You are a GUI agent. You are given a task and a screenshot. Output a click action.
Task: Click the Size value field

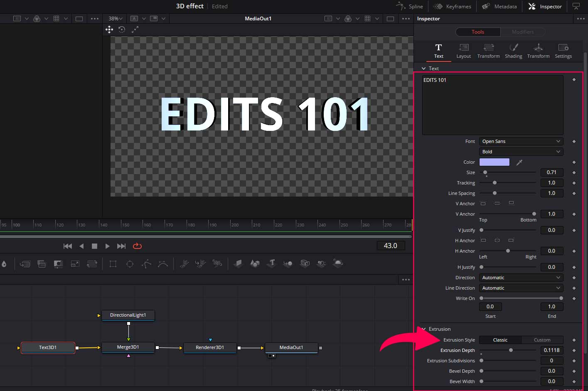(x=551, y=172)
